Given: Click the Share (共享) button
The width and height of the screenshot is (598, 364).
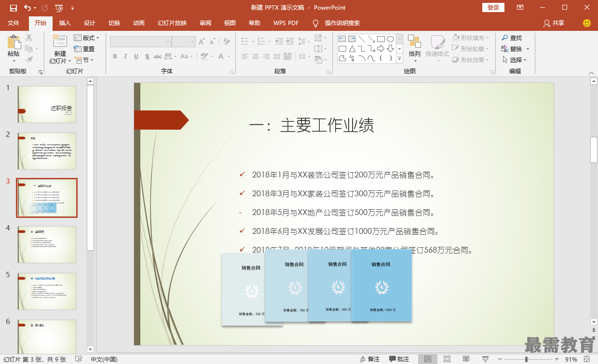Looking at the screenshot, I should coord(554,23).
